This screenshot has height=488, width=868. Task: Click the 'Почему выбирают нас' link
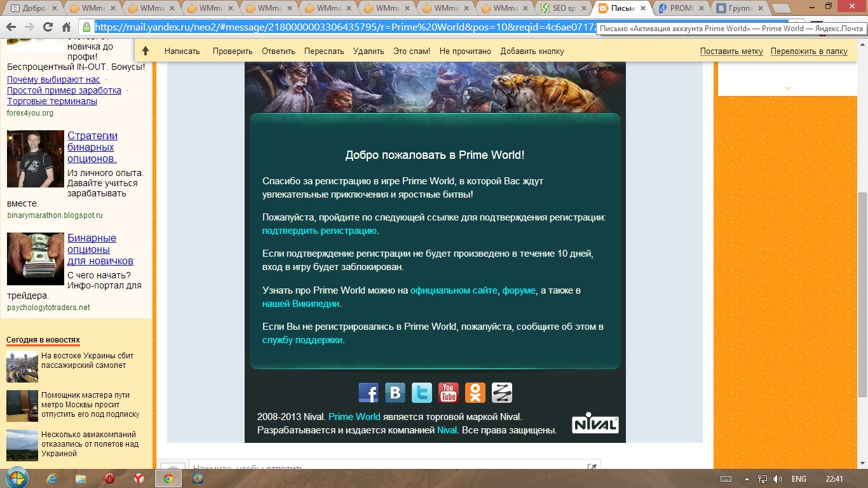coord(53,79)
